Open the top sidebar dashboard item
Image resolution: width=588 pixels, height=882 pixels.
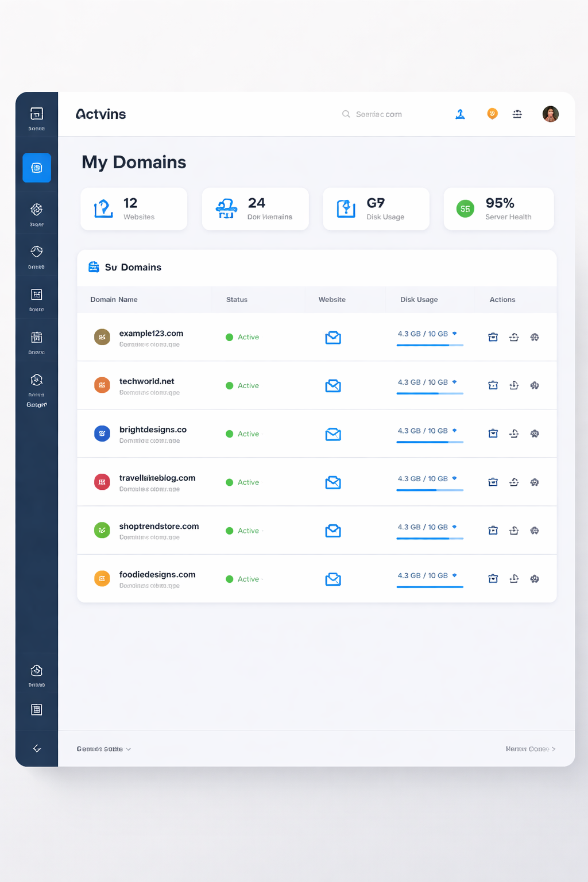point(37,118)
